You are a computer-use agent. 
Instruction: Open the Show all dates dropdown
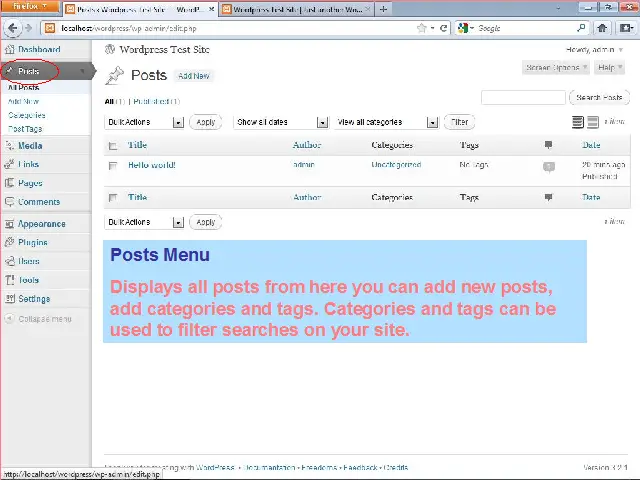pyautogui.click(x=281, y=122)
